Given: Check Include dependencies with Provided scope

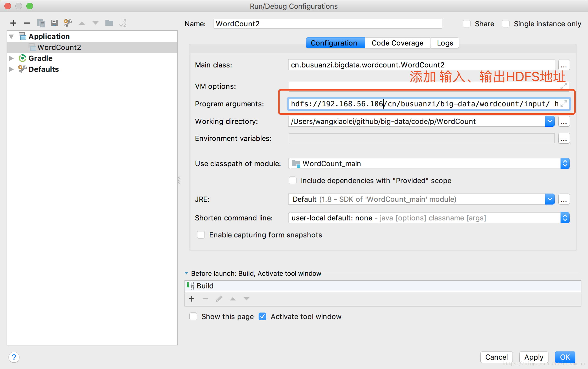Looking at the screenshot, I should pyautogui.click(x=293, y=180).
